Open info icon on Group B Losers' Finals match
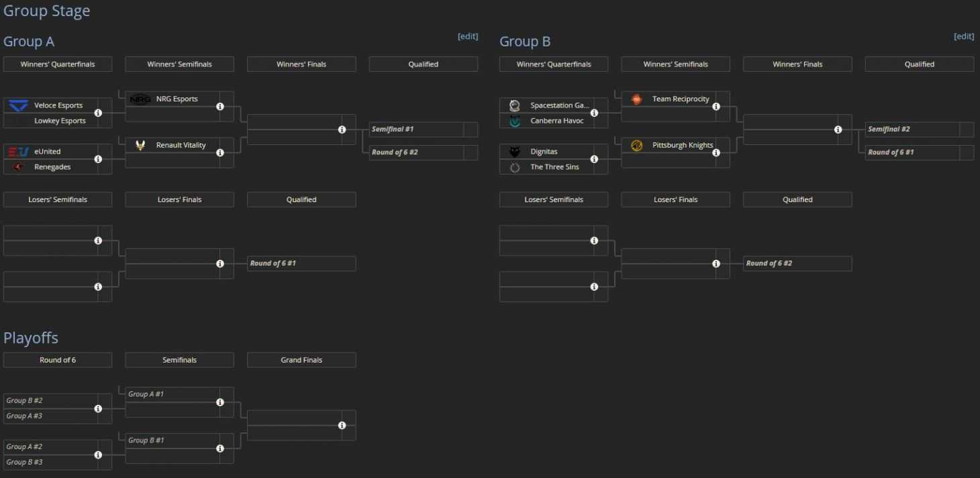The width and height of the screenshot is (980, 478). (x=716, y=264)
